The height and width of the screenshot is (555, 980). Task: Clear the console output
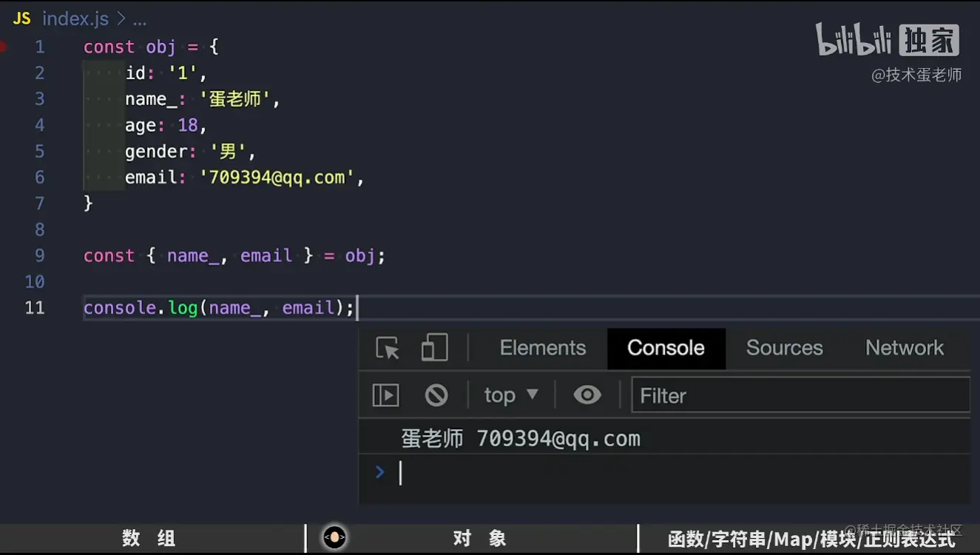coord(436,394)
